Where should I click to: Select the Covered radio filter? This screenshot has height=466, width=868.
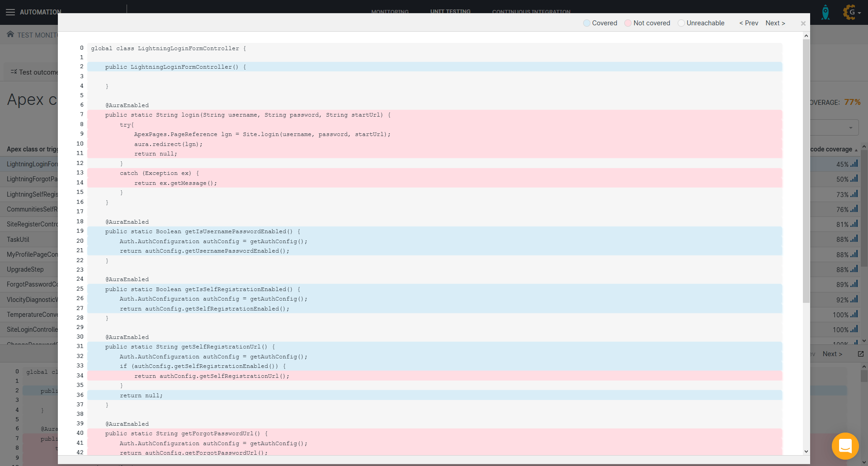[x=587, y=23]
